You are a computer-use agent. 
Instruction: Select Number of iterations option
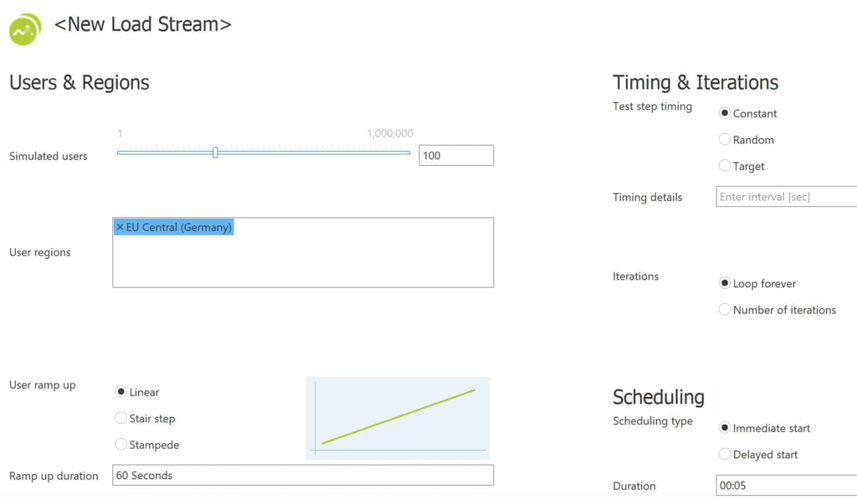point(725,310)
